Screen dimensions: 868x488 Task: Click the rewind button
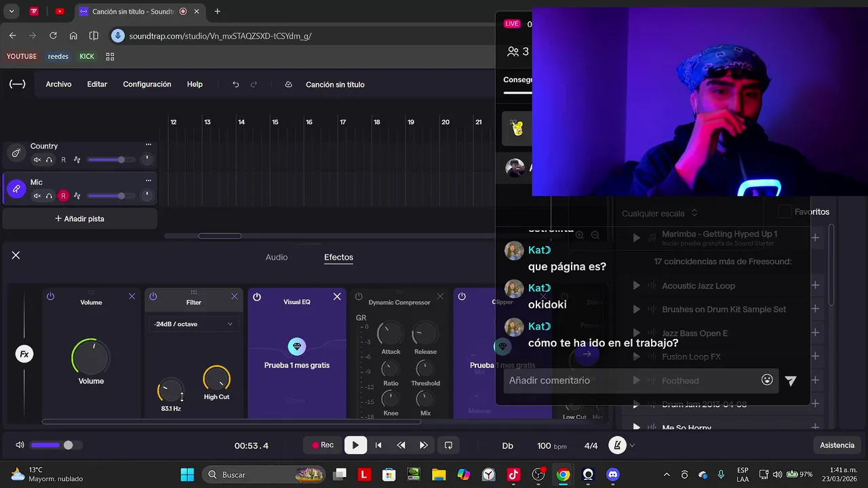(x=401, y=445)
